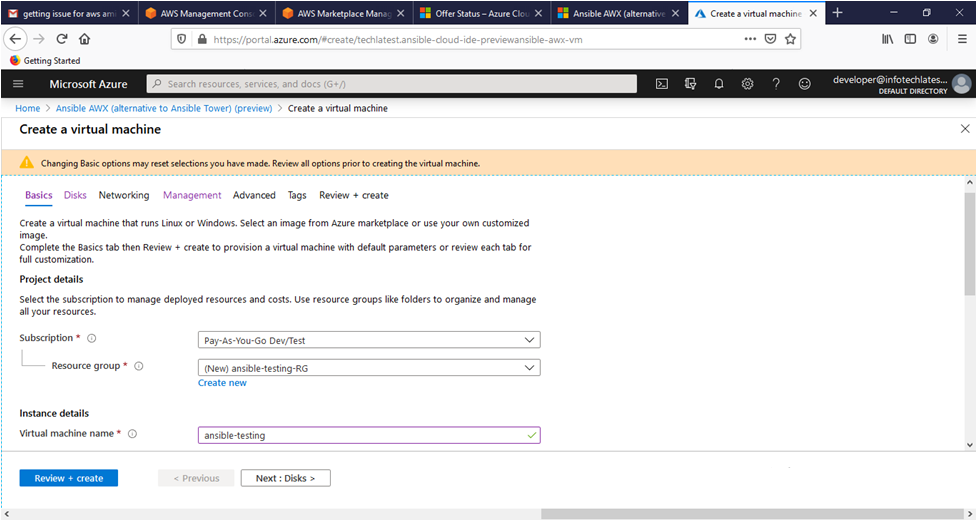Image resolution: width=977 pixels, height=521 pixels.
Task: Switch to the Tags tab
Action: pos(297,195)
